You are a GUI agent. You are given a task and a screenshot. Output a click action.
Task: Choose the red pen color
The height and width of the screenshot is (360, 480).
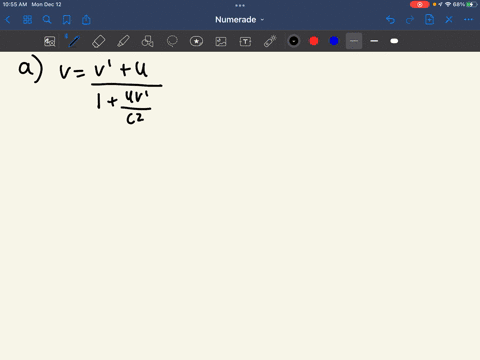[x=314, y=41]
